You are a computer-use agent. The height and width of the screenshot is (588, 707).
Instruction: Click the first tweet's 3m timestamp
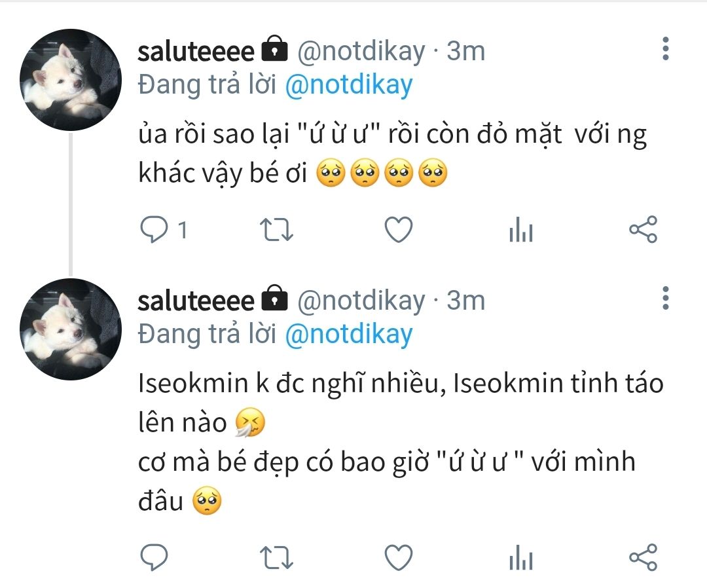coord(465,51)
